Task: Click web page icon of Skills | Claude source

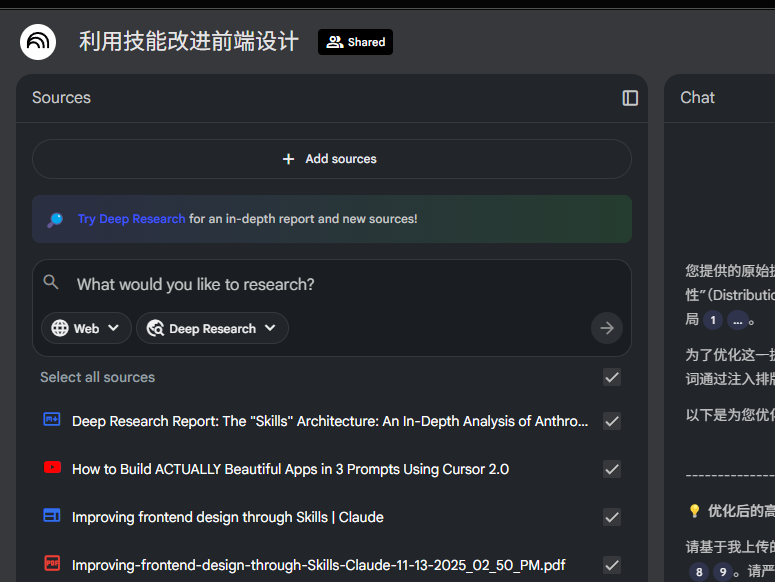Action: pos(52,516)
